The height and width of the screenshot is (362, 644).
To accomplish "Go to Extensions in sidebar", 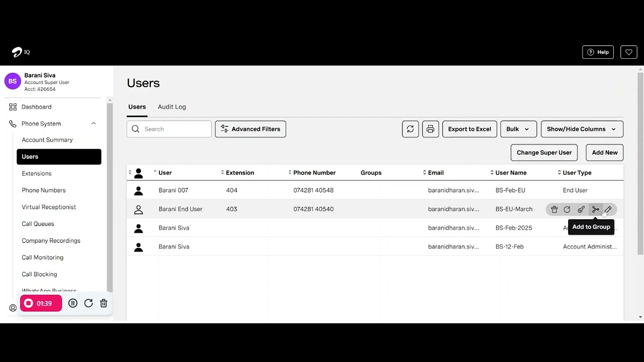I will click(x=37, y=173).
